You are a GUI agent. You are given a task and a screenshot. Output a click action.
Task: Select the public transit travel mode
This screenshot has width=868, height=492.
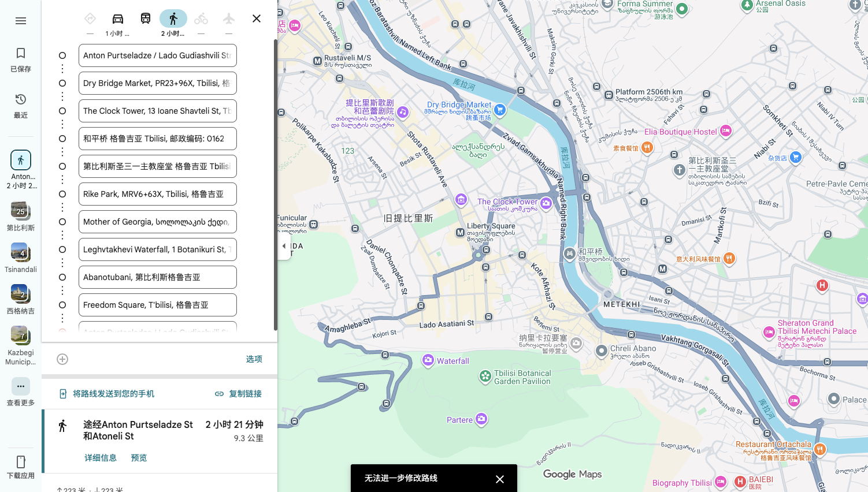pyautogui.click(x=146, y=18)
